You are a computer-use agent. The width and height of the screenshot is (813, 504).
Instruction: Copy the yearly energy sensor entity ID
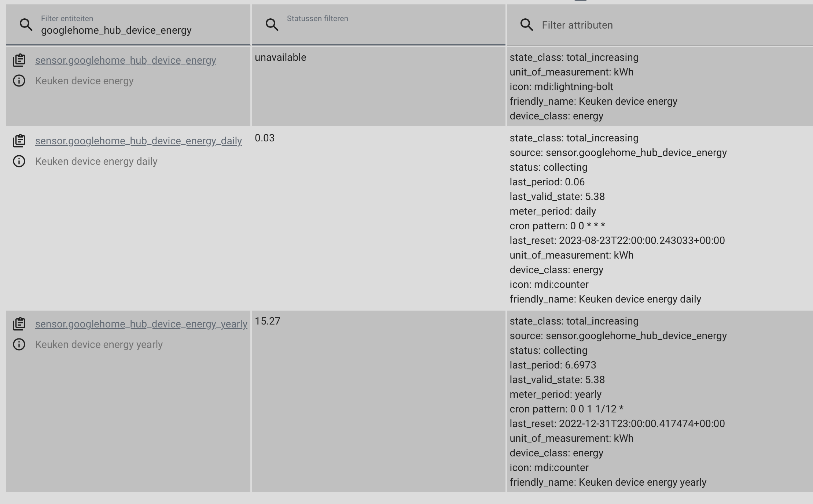pos(19,323)
